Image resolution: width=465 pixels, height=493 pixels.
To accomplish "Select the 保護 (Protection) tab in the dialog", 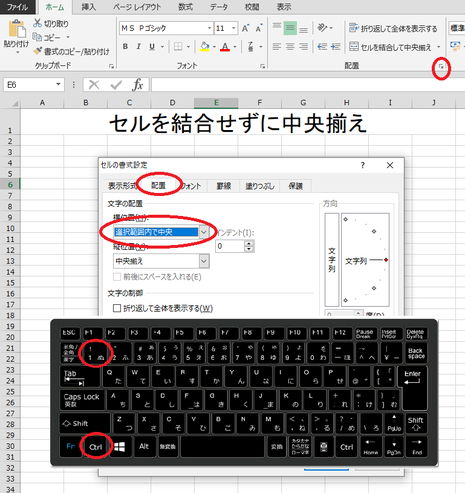I will (295, 186).
